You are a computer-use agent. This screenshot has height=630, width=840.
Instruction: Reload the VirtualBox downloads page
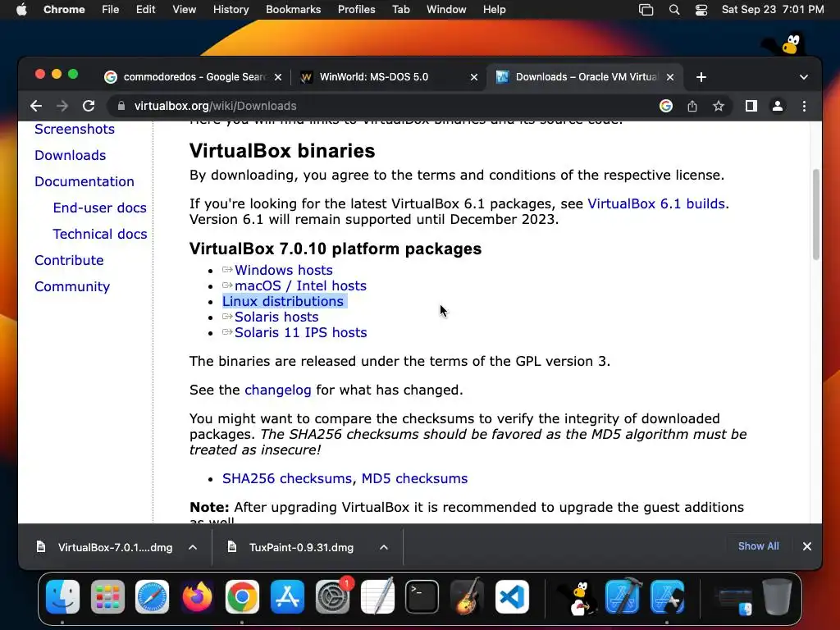coord(89,106)
